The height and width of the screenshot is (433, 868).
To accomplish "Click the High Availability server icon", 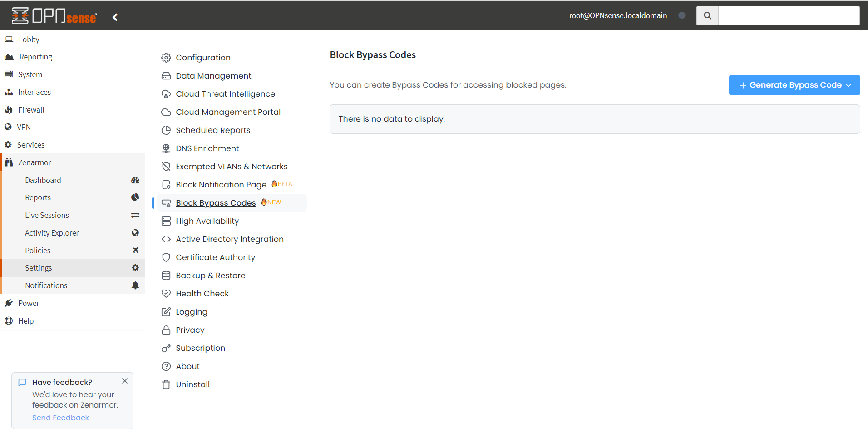I will [x=166, y=221].
